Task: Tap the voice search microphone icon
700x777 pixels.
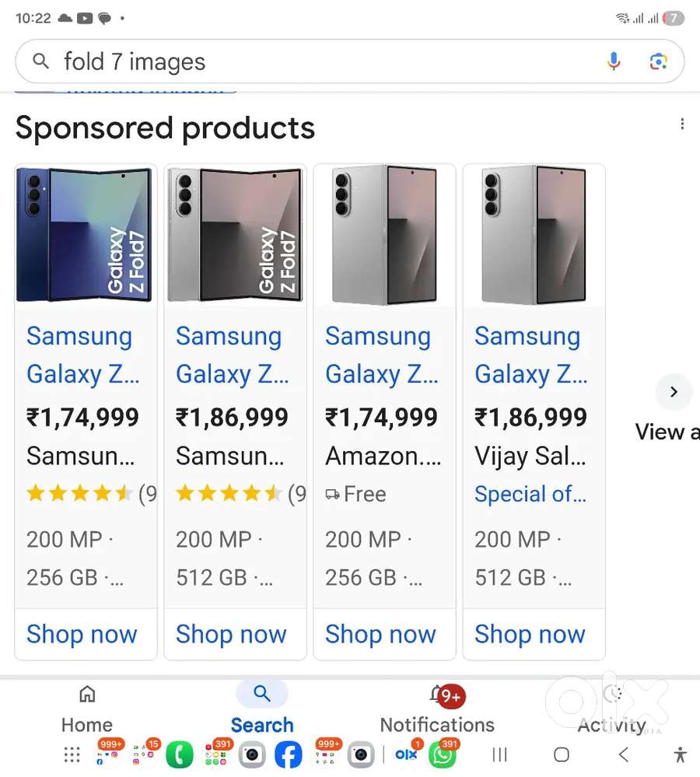Action: (614, 61)
